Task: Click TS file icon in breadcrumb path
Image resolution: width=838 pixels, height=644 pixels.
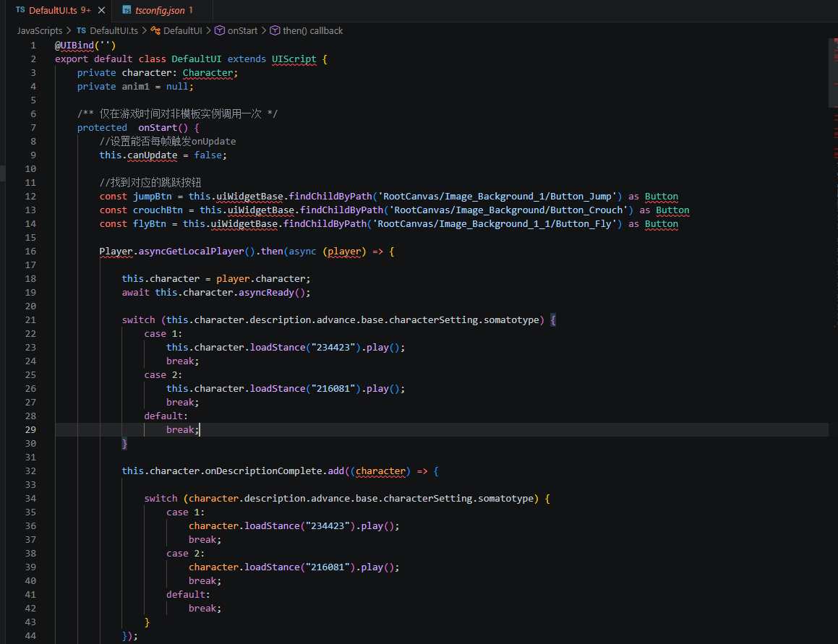Action: point(81,31)
